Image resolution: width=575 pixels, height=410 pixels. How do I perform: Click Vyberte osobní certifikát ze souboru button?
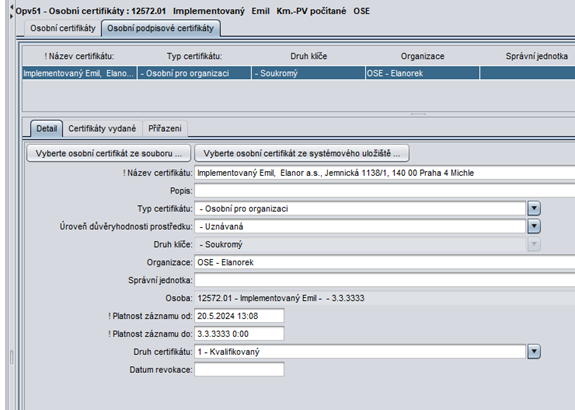109,153
